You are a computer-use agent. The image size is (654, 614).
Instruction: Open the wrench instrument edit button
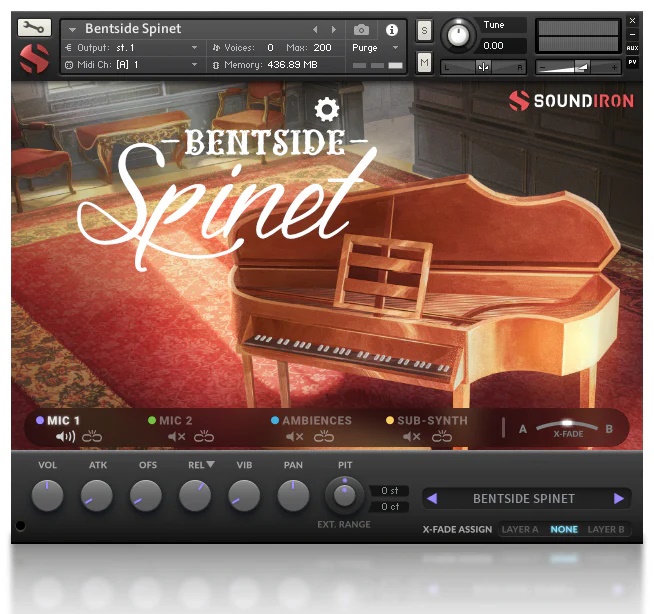click(x=34, y=28)
